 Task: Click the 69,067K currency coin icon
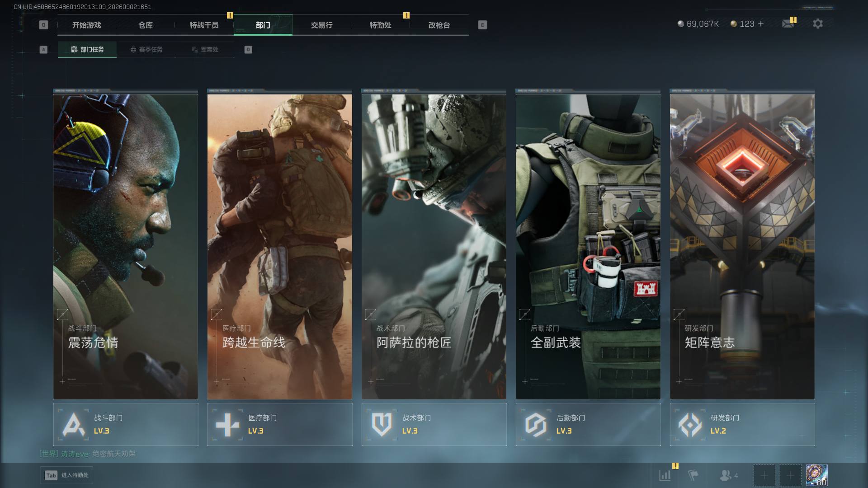pos(680,23)
